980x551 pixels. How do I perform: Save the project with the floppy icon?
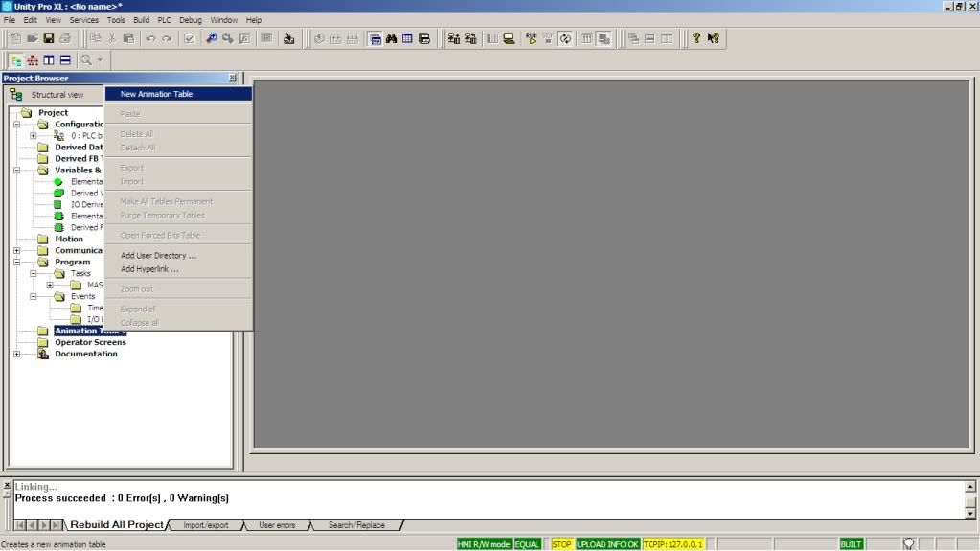click(x=49, y=38)
